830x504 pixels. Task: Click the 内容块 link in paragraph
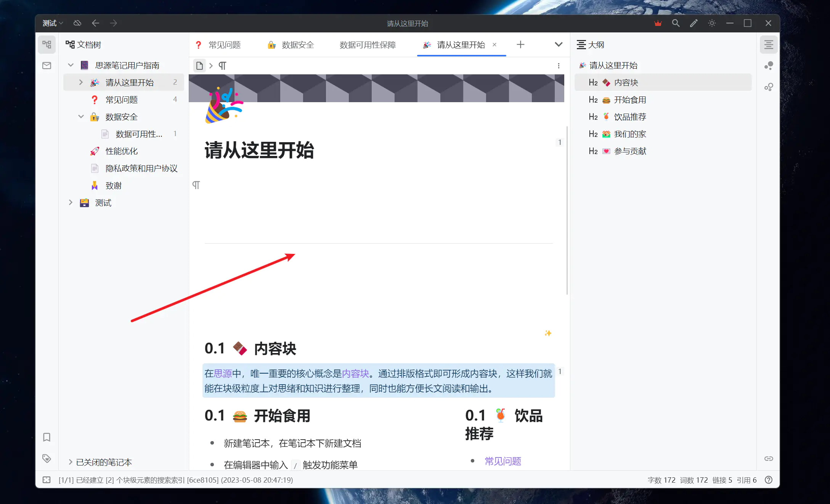pyautogui.click(x=355, y=374)
